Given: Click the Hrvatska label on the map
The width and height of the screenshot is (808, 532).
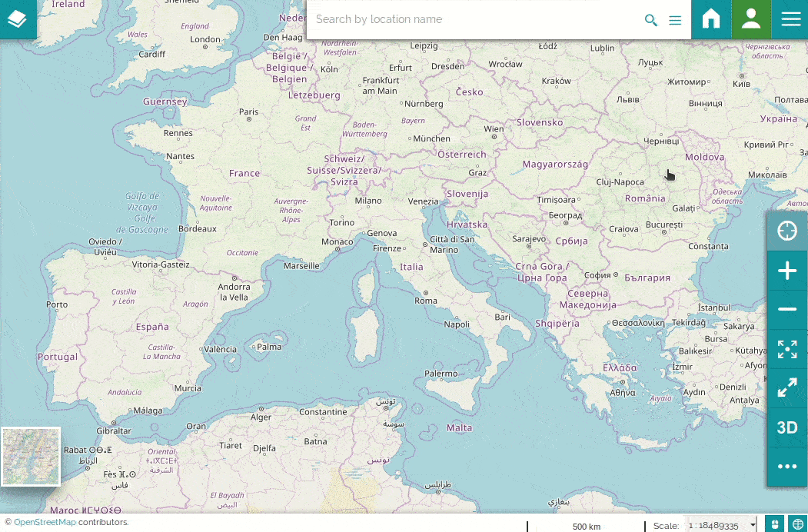Looking at the screenshot, I should tap(467, 224).
